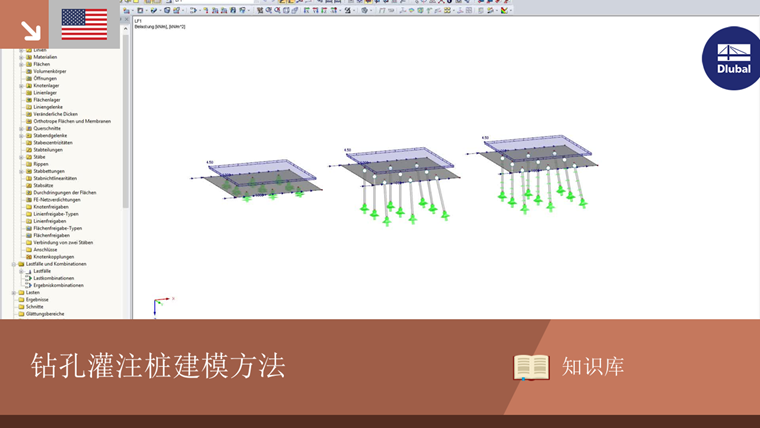Select Flächenfreigabe-Typen in the tree
The width and height of the screenshot is (760, 428).
point(57,228)
